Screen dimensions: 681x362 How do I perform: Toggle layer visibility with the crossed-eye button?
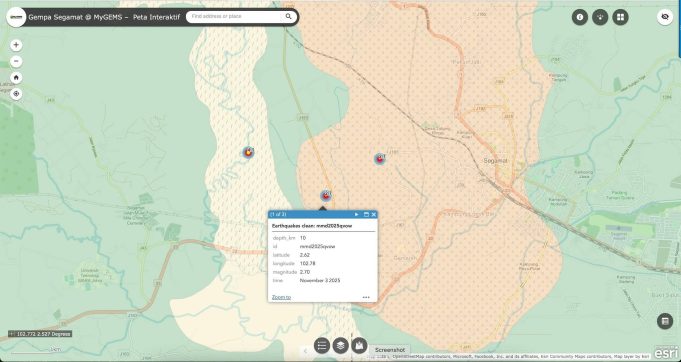click(664, 17)
